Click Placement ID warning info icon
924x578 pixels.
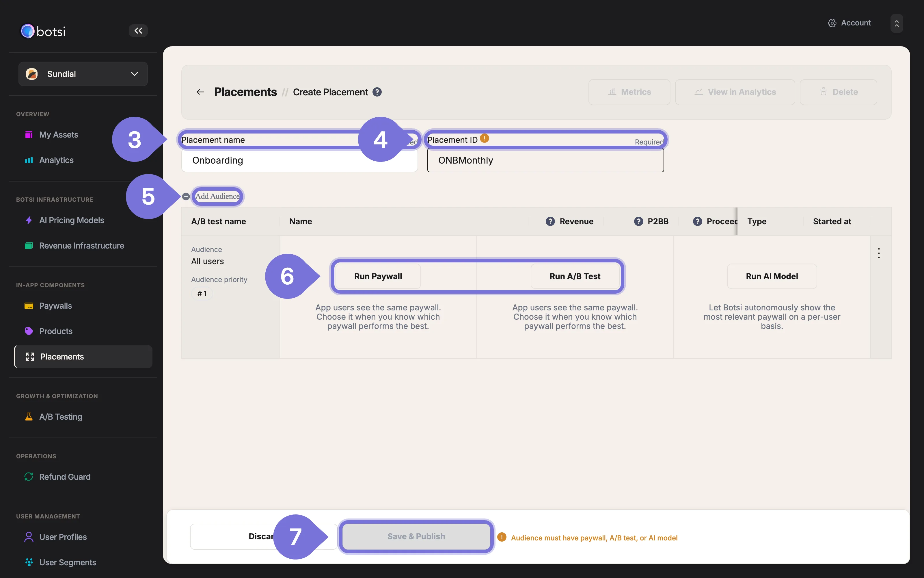pos(485,138)
